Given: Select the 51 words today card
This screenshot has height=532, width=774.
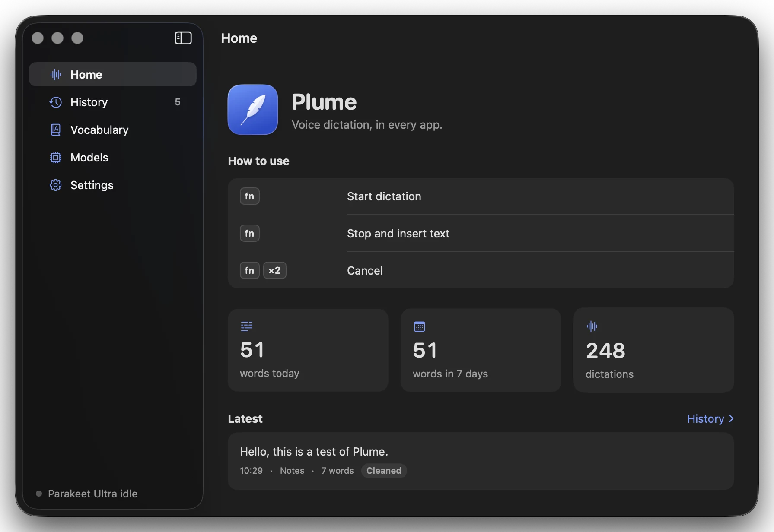Looking at the screenshot, I should [x=308, y=350].
